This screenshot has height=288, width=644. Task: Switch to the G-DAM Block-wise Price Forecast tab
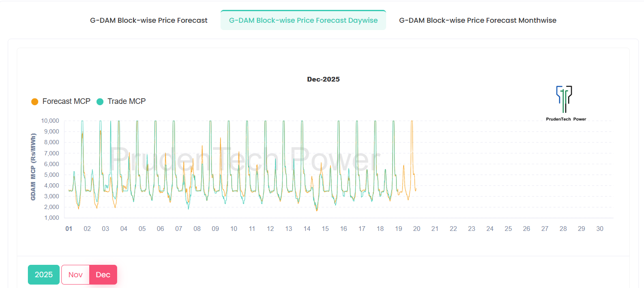tap(148, 20)
